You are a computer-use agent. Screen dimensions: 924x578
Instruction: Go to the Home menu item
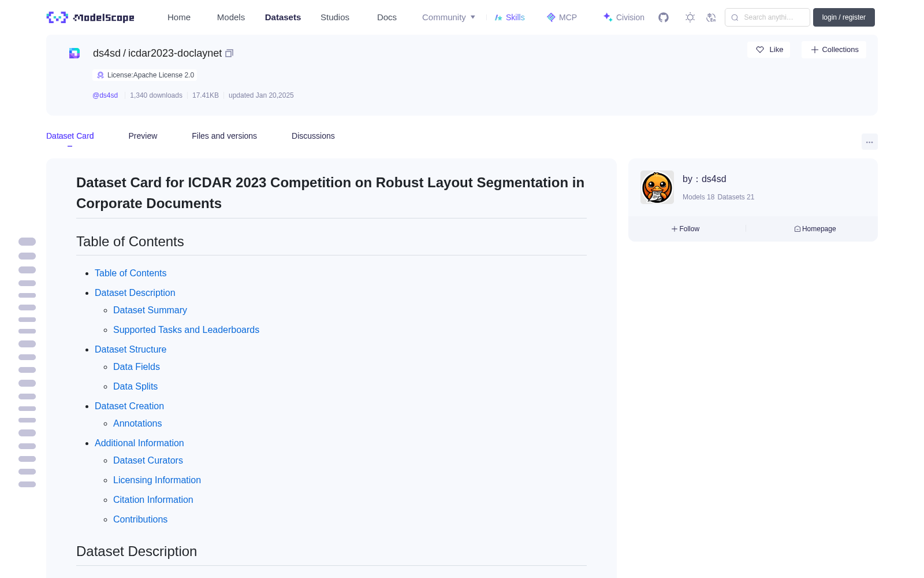[179, 17]
